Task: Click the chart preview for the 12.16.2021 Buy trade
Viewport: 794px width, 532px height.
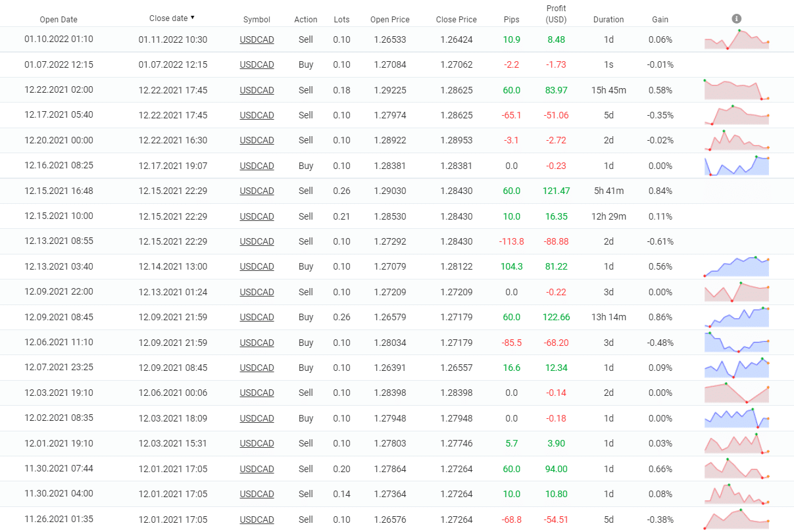Action: [x=736, y=165]
